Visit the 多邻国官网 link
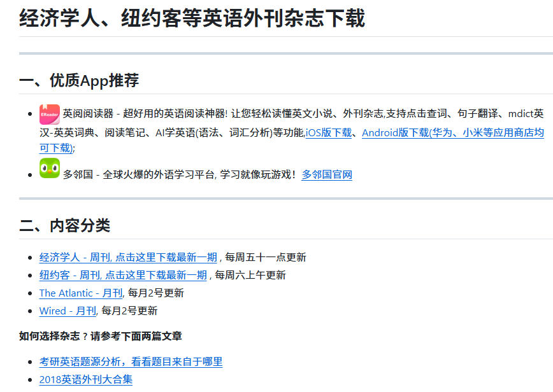553x392 pixels. (x=327, y=175)
